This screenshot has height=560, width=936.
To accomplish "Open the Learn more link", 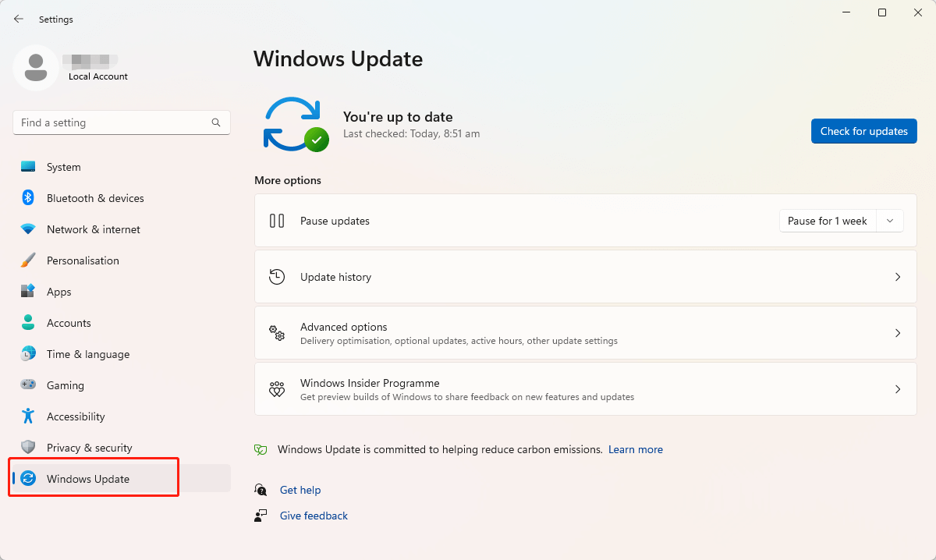I will 636,450.
